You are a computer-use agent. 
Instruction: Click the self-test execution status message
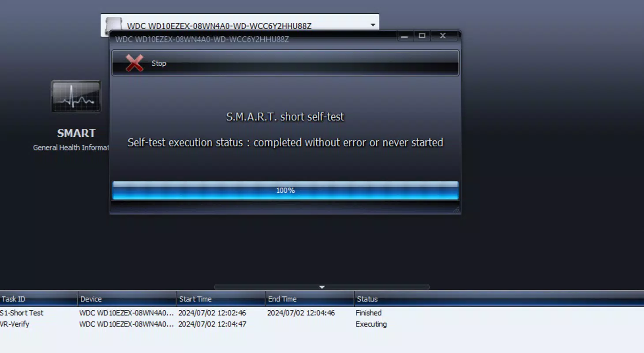(x=285, y=143)
